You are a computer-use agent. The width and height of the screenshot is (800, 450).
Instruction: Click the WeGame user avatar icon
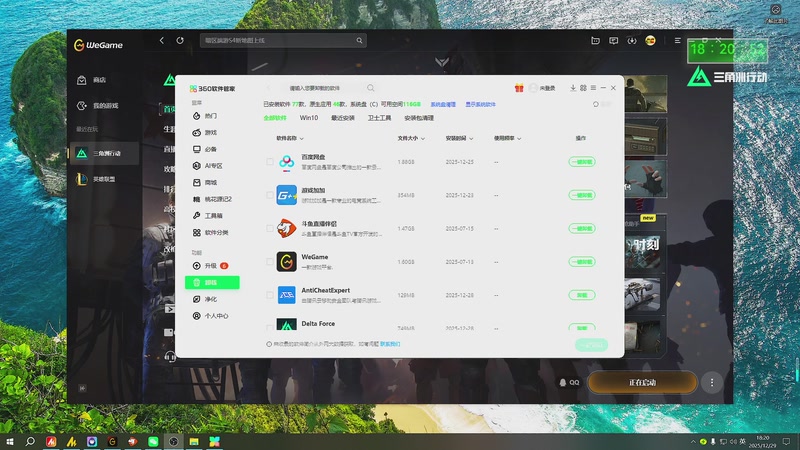coord(651,40)
